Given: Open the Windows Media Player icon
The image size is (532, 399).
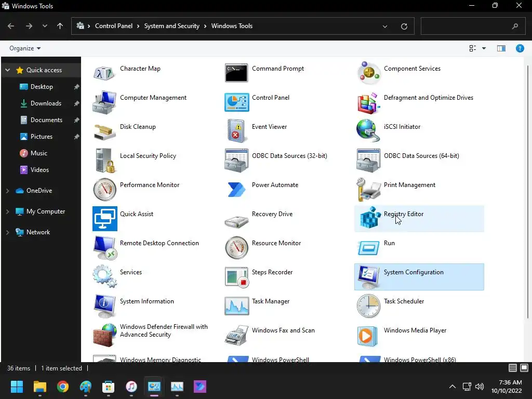Looking at the screenshot, I should tap(368, 336).
